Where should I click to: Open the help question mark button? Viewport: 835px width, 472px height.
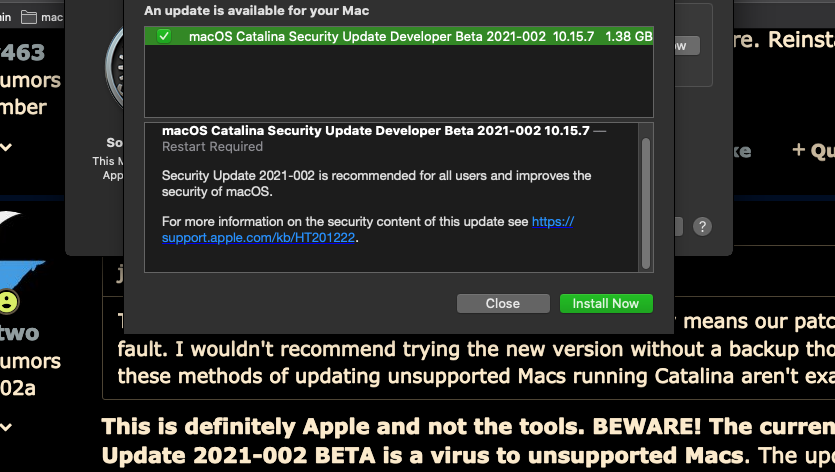[702, 226]
